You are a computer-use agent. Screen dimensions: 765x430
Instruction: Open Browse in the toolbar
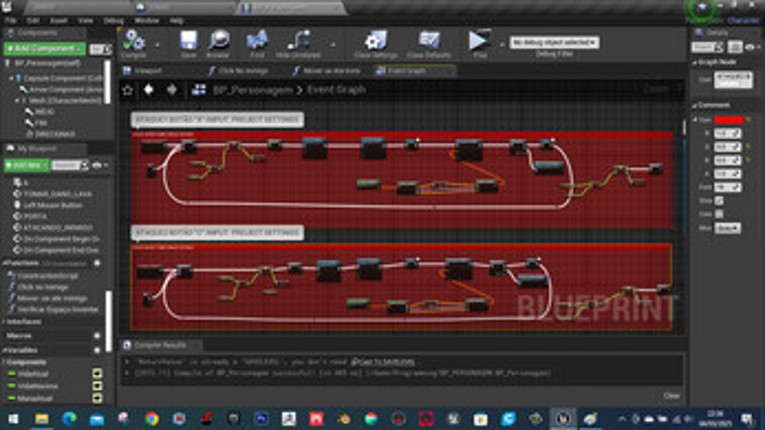pos(218,42)
